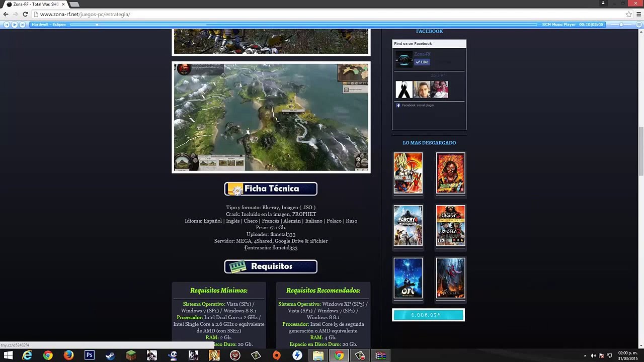
Task: Open the Far Cry 4 Season Pass cover
Action: pyautogui.click(x=408, y=225)
